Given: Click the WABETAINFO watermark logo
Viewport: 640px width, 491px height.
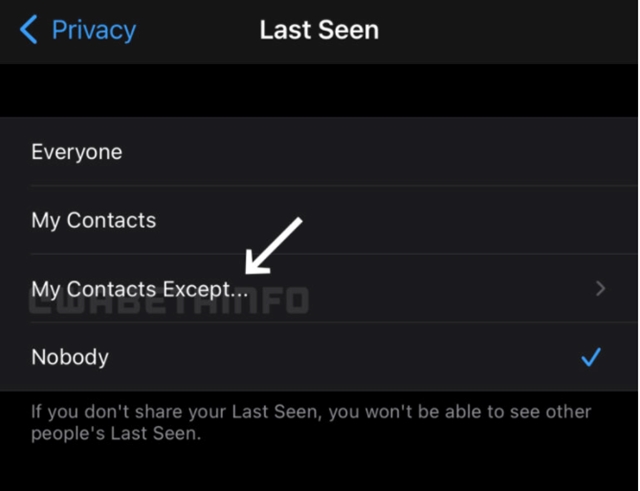Looking at the screenshot, I should (169, 301).
